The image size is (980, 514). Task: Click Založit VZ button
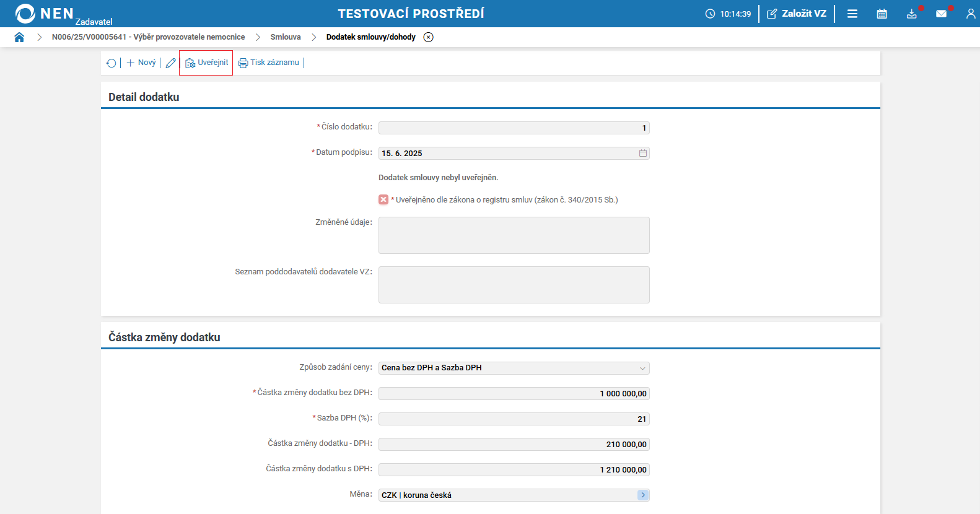[797, 14]
